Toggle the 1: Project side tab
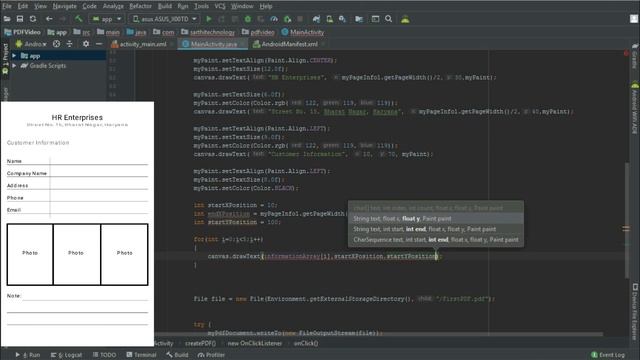Viewport: 640px width, 360px height. tap(5, 58)
